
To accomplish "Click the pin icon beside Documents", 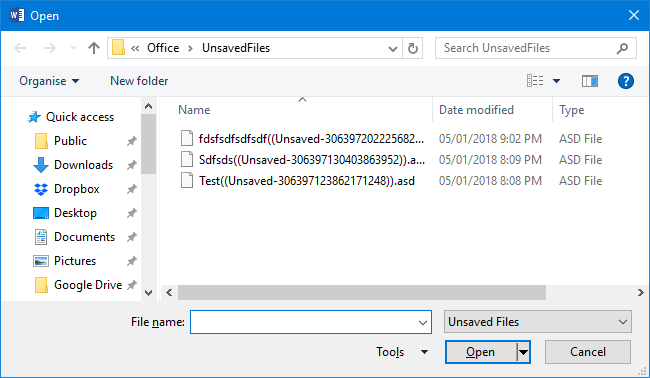I will click(131, 237).
